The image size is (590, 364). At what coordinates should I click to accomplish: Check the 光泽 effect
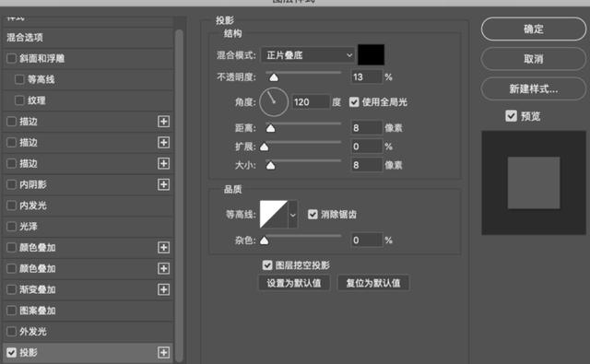(11, 227)
